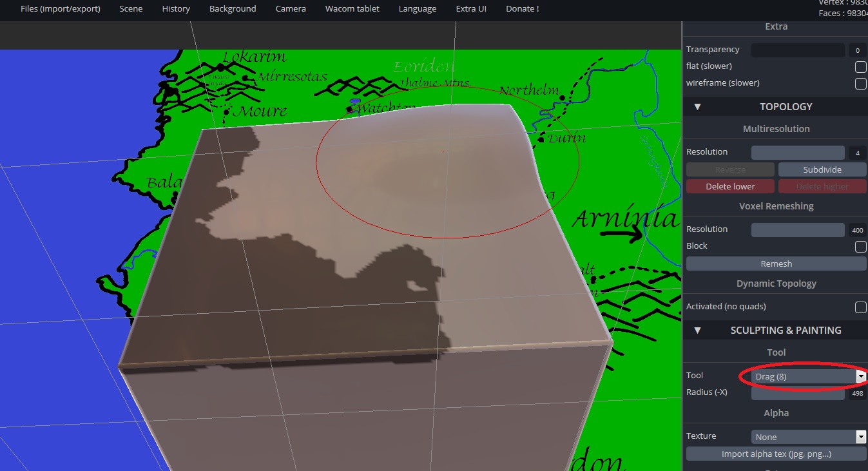Enable the flat (slower) checkbox
The height and width of the screenshot is (471, 868).
coord(860,67)
